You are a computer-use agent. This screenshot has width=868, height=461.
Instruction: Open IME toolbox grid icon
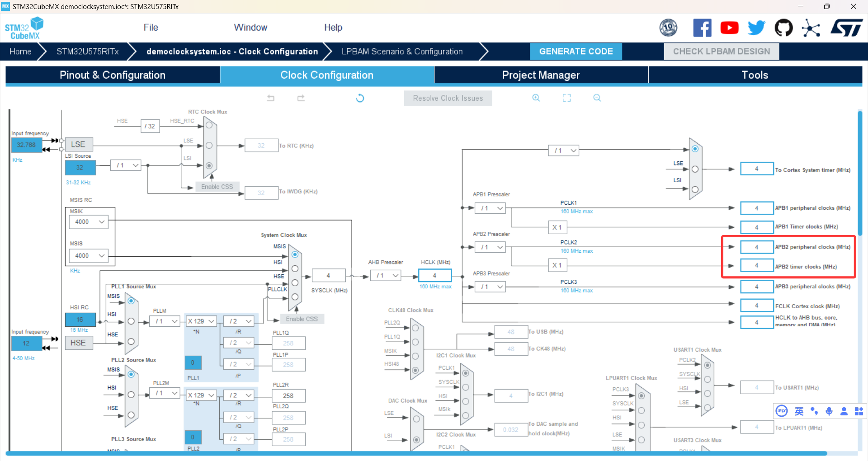859,411
